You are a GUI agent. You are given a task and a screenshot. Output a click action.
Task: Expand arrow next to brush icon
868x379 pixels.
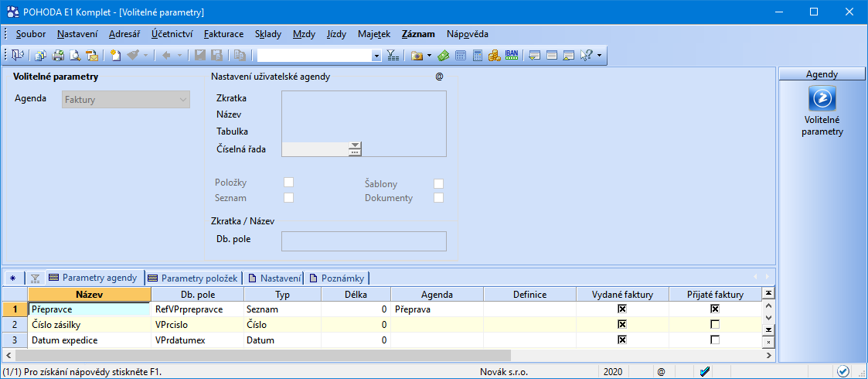click(145, 55)
